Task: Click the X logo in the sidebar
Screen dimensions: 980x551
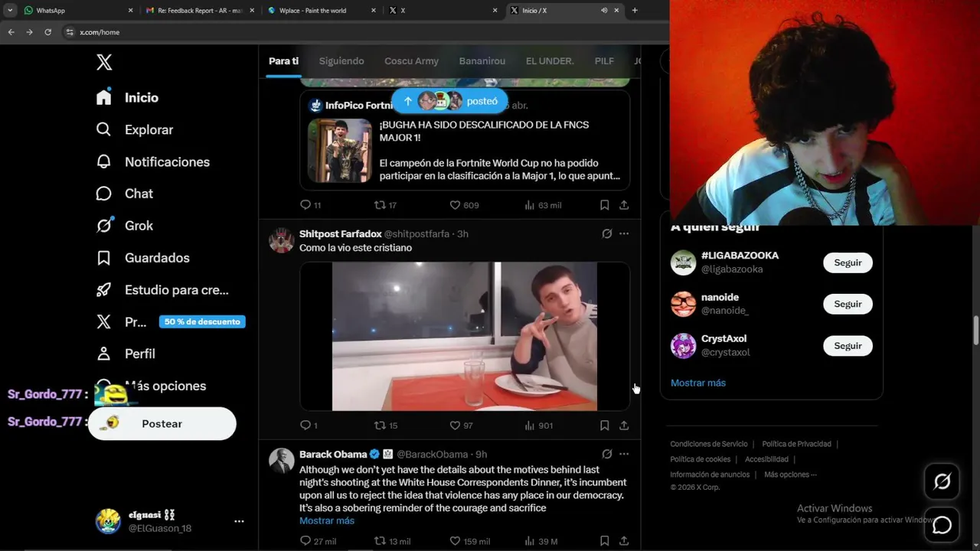Action: coord(104,63)
